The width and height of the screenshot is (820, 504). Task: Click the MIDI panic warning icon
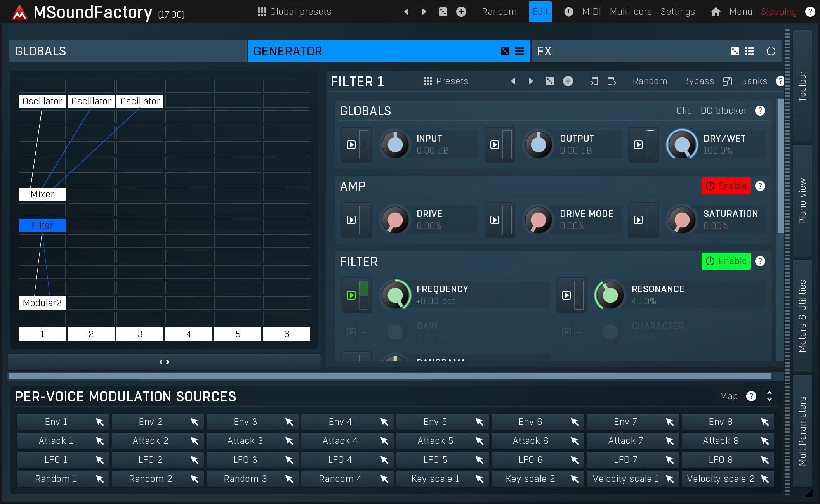(568, 12)
